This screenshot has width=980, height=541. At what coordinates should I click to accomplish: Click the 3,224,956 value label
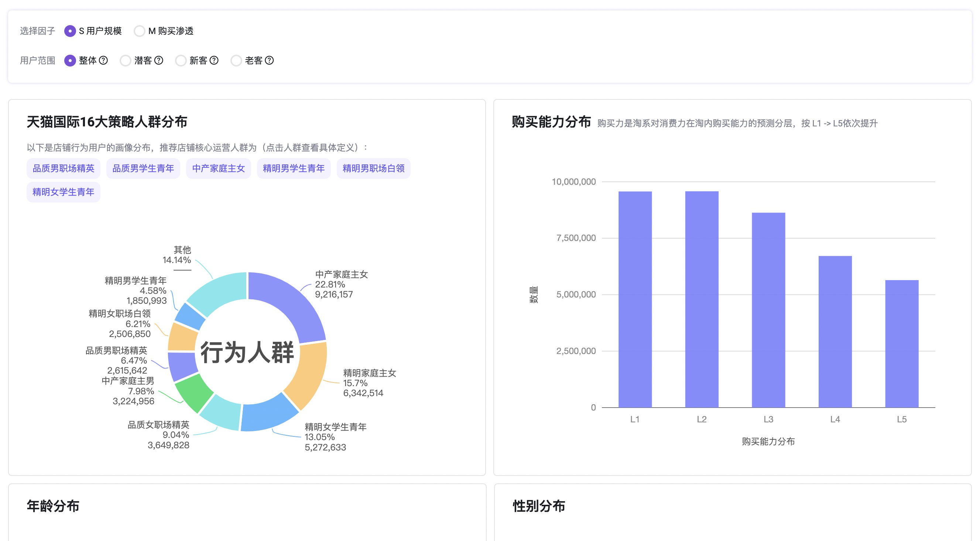click(x=133, y=401)
